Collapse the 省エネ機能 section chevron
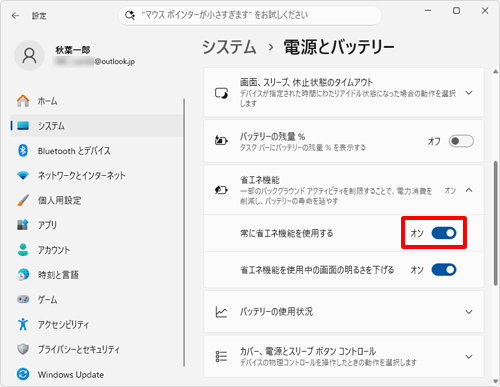 pos(469,190)
